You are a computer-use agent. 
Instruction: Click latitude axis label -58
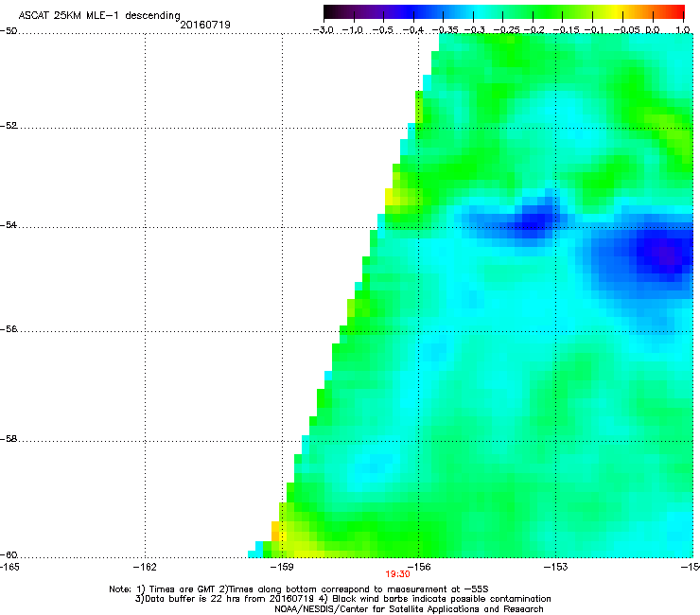tap(9, 439)
